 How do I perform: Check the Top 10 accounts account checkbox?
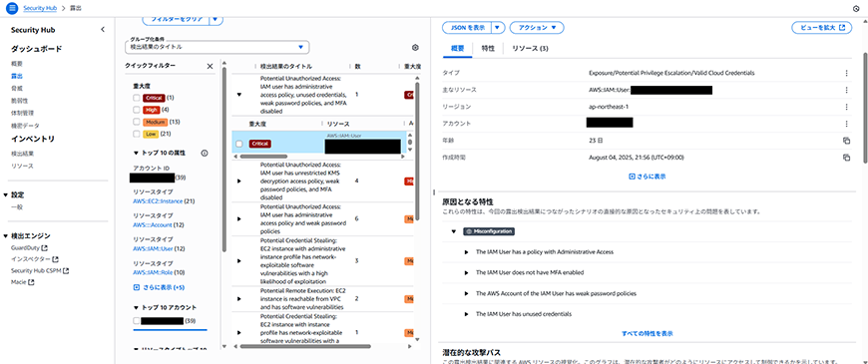(136, 321)
